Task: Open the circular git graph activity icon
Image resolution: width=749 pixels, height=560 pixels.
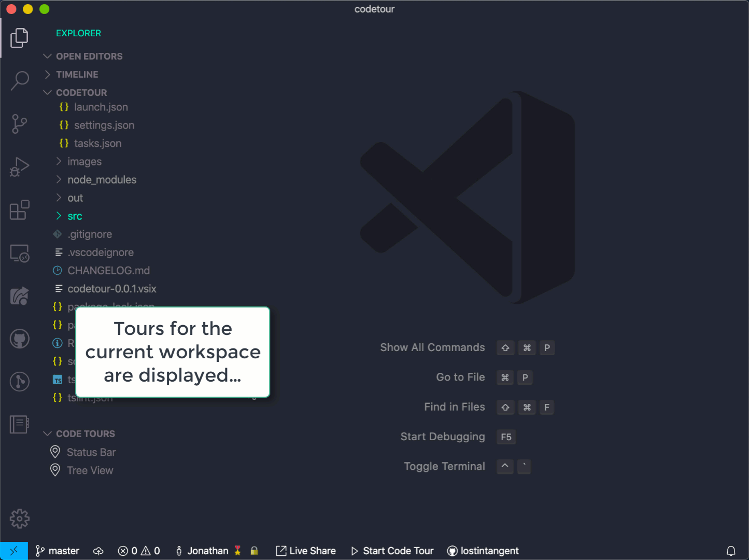Action: pos(19,382)
